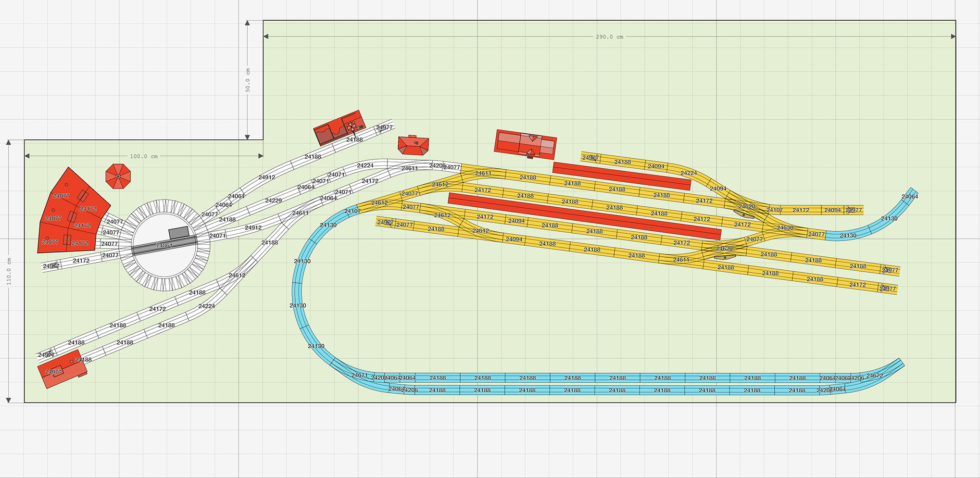Select blue 24130 curve adjoining yellow 24077
The image size is (980, 478).
(x=848, y=236)
